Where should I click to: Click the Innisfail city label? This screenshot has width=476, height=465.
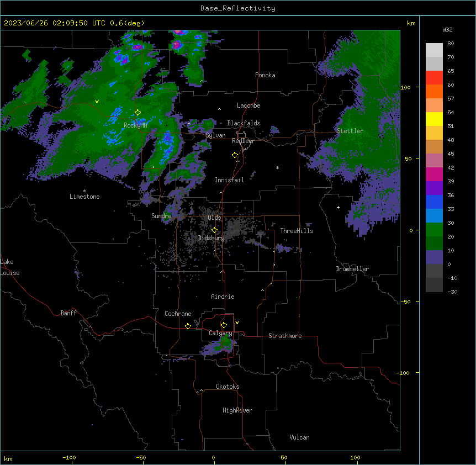click(x=229, y=180)
